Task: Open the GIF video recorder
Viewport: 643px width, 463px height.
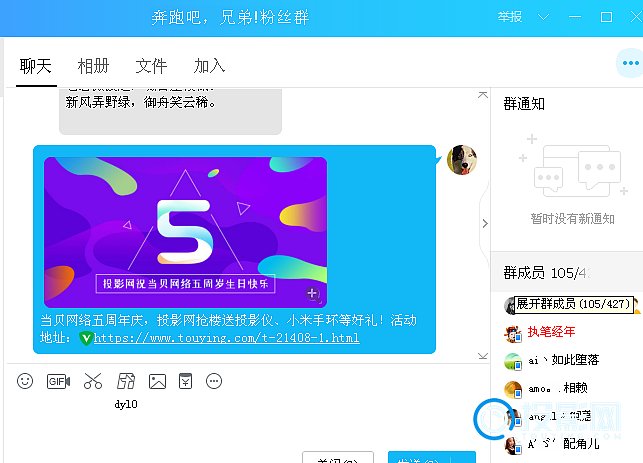Action: (x=58, y=382)
